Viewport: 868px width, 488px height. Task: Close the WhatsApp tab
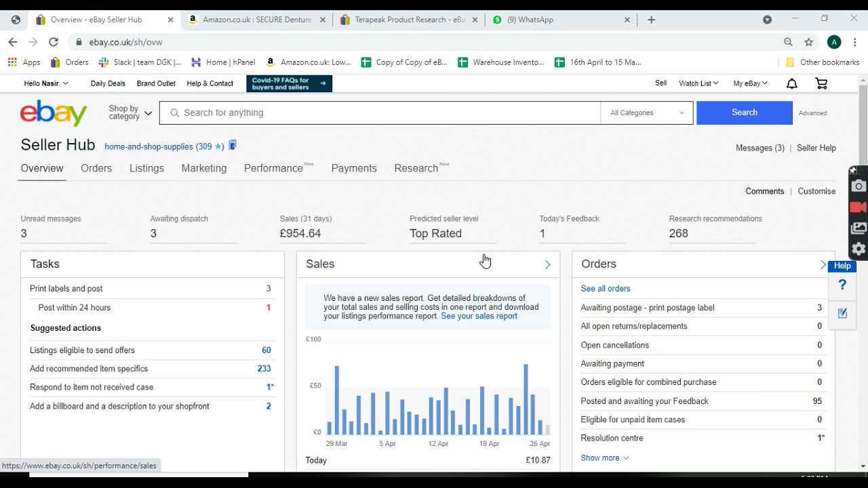(x=627, y=20)
